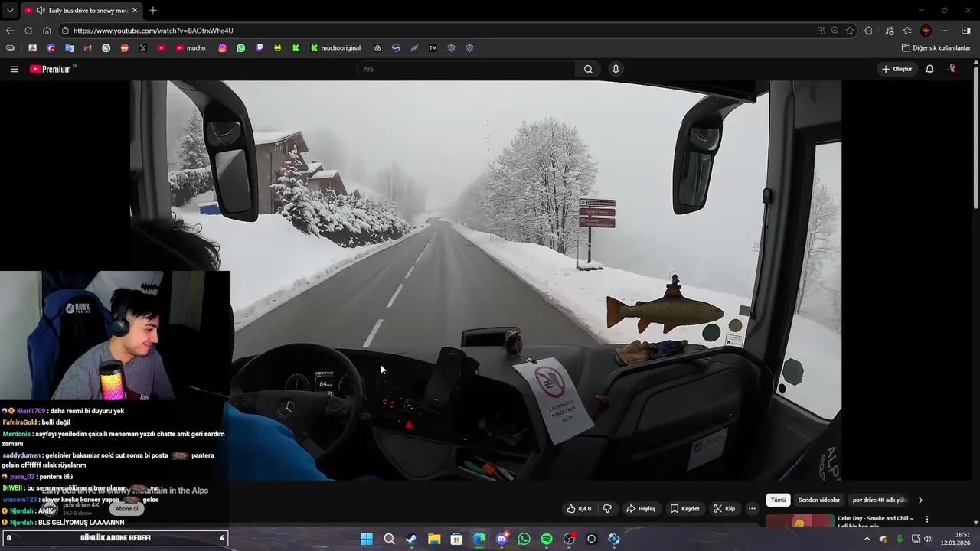Click the Oluştur create button

click(x=897, y=69)
